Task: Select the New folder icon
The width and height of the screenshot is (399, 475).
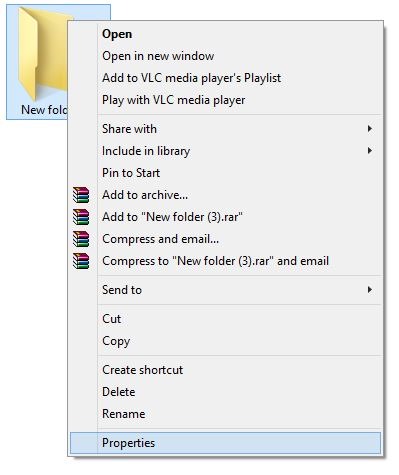Action: click(43, 53)
